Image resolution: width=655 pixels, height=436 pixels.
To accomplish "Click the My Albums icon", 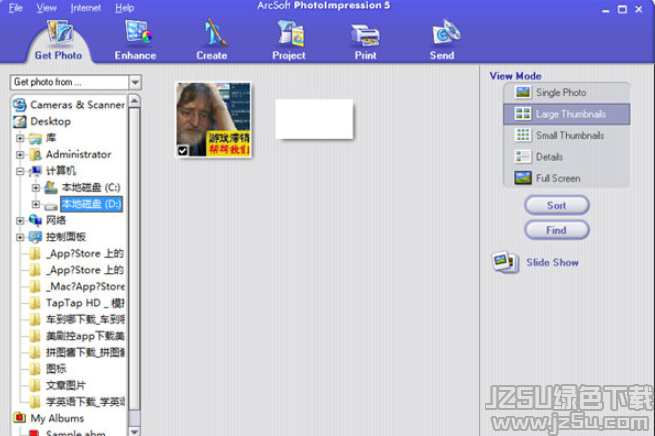I will click(x=20, y=418).
